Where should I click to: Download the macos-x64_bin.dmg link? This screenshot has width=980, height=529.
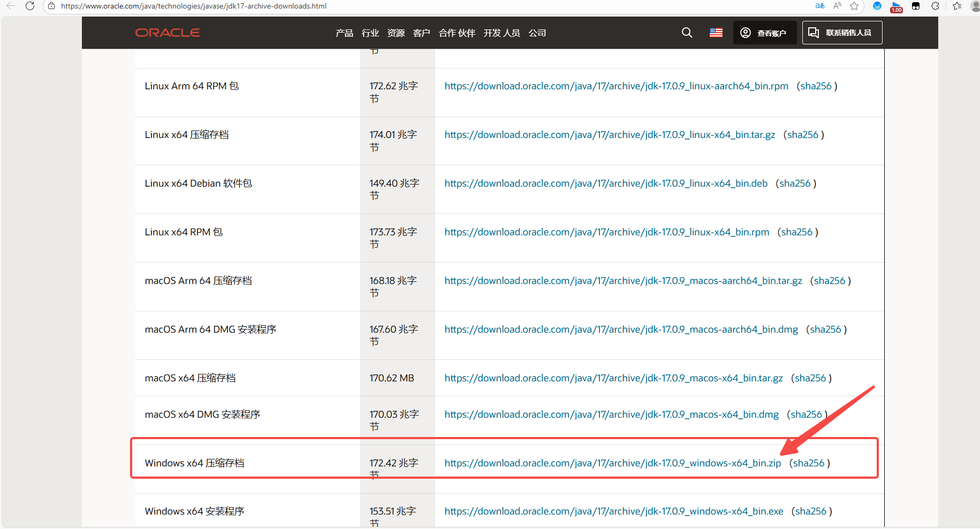611,415
